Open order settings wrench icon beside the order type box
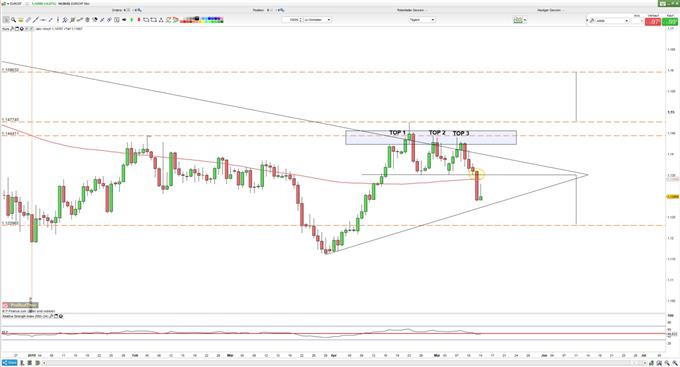 [x=592, y=20]
